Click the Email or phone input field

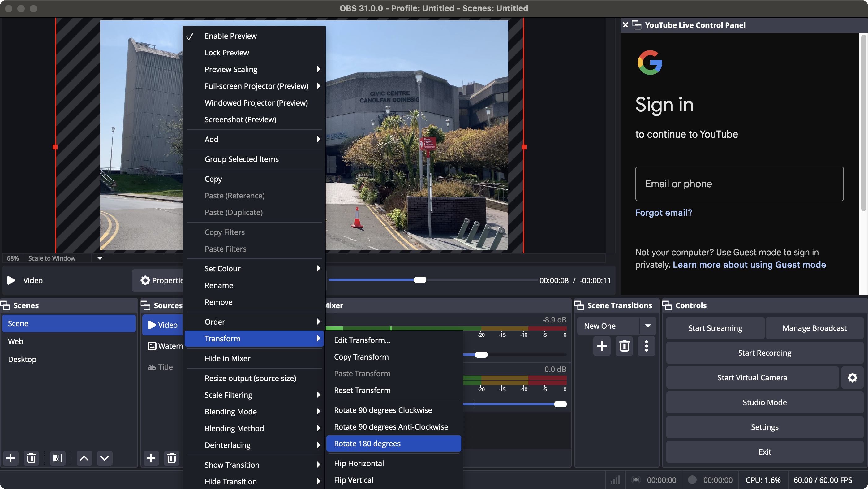coord(739,184)
